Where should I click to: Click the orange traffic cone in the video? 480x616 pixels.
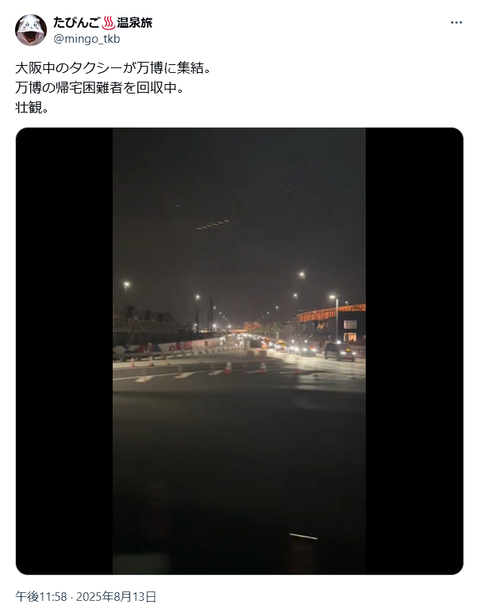pyautogui.click(x=227, y=368)
